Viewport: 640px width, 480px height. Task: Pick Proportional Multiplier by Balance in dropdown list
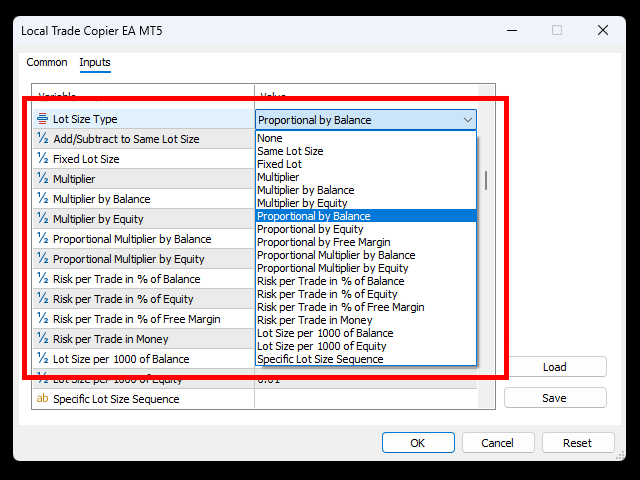366,255
